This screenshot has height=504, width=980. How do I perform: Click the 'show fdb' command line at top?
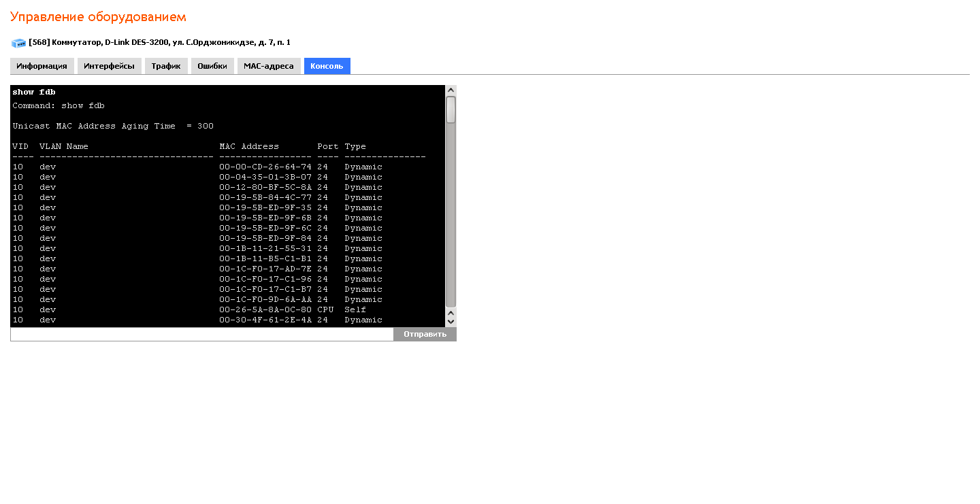click(x=34, y=92)
